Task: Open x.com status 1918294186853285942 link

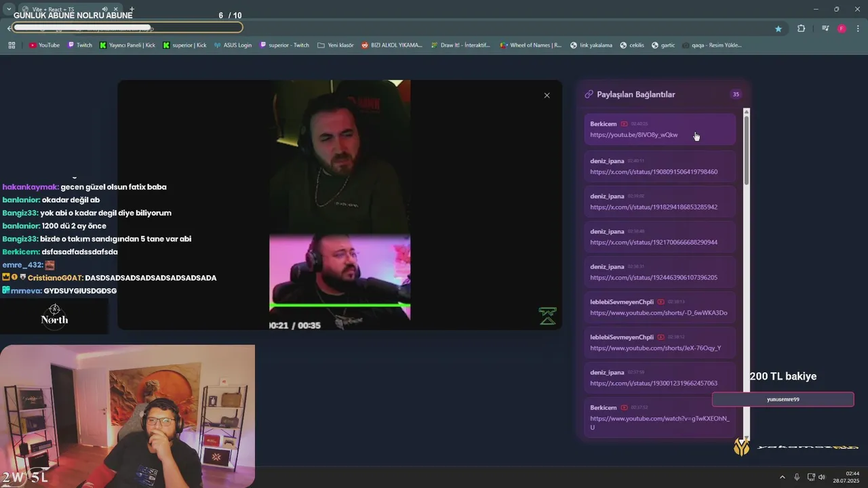Action: [x=654, y=207]
